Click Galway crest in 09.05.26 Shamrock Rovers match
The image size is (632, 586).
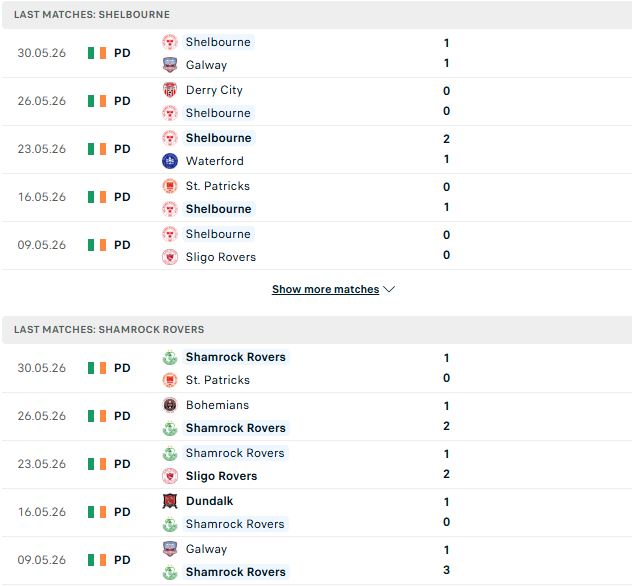[170, 549]
